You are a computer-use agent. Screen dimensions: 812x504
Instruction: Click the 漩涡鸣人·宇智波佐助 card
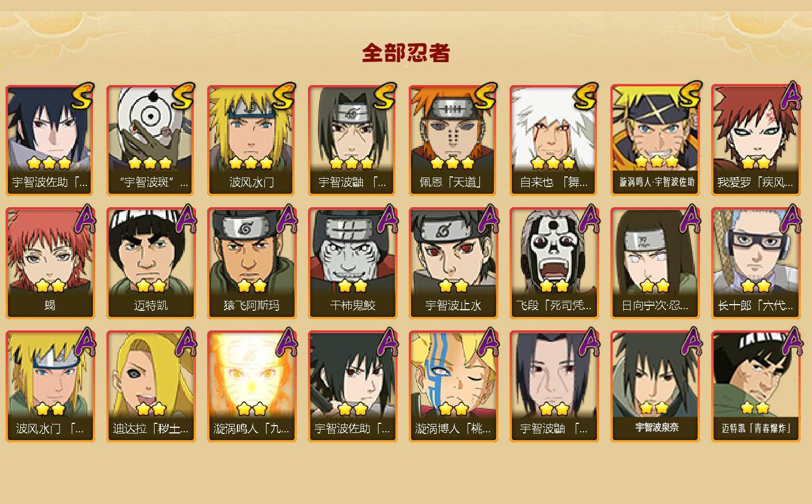655,140
